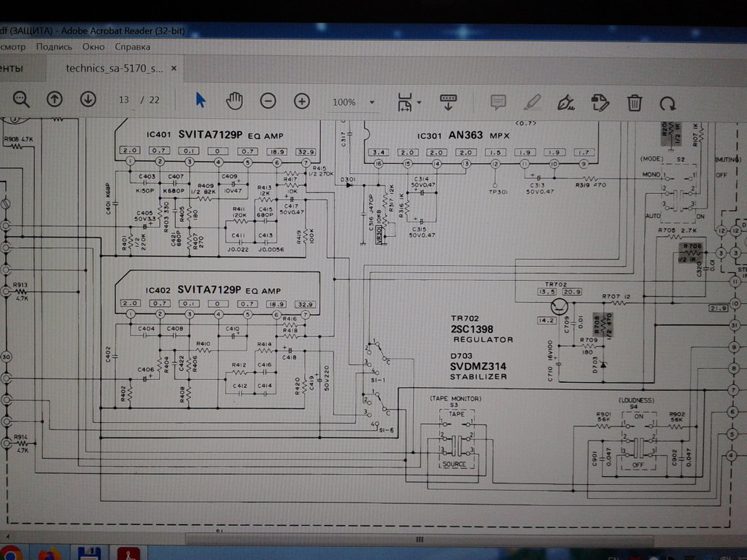This screenshot has height=560, width=747.
Task: Select the highlighter pen tool
Action: (532, 102)
